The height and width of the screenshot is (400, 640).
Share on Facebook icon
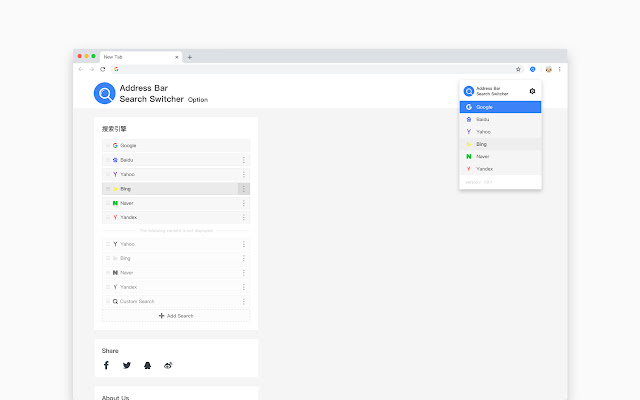click(x=107, y=366)
